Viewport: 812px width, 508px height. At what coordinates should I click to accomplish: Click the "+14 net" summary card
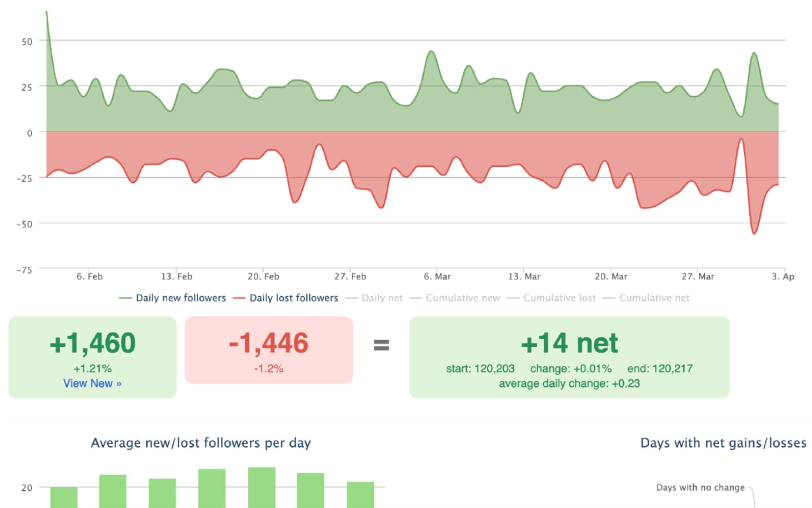click(569, 343)
